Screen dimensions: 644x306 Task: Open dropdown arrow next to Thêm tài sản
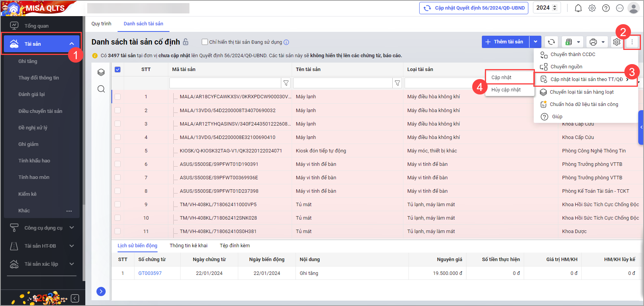[x=535, y=42]
